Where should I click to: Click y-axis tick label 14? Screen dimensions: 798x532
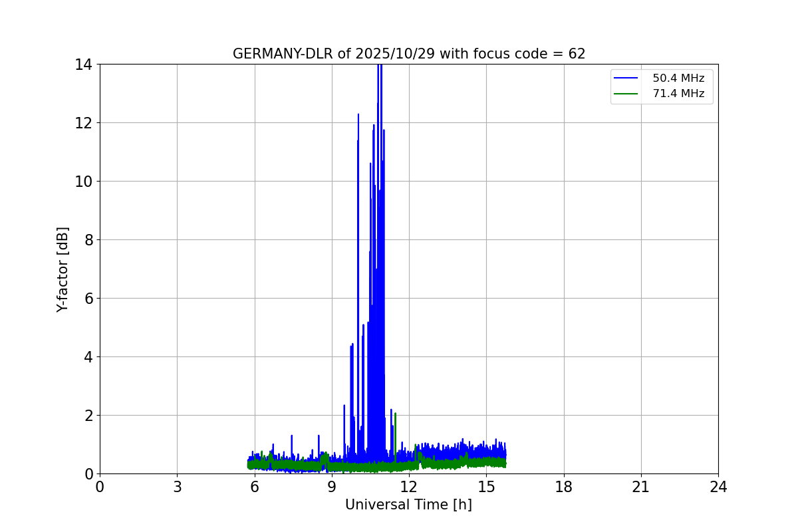click(x=84, y=65)
